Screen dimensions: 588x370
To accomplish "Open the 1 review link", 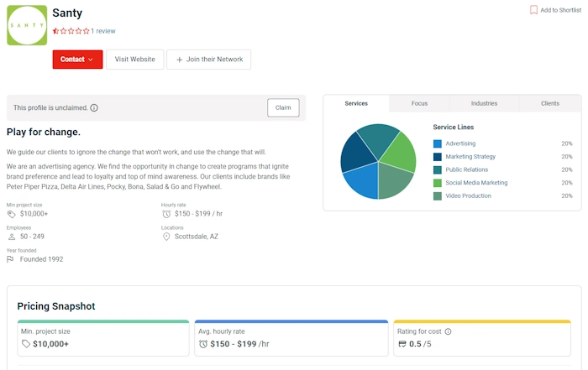I will coord(103,31).
